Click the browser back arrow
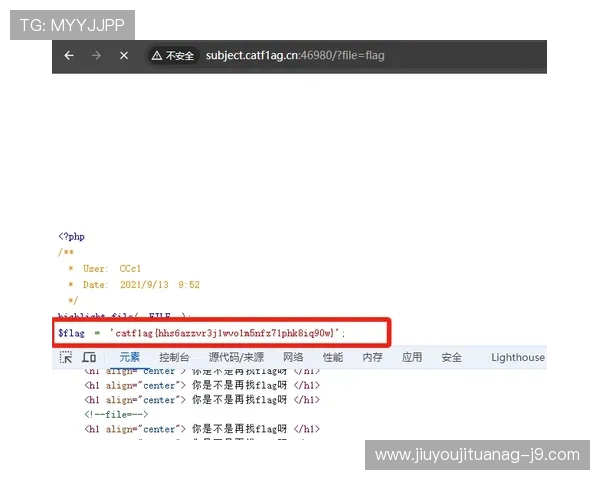The image size is (600, 480). click(x=69, y=56)
